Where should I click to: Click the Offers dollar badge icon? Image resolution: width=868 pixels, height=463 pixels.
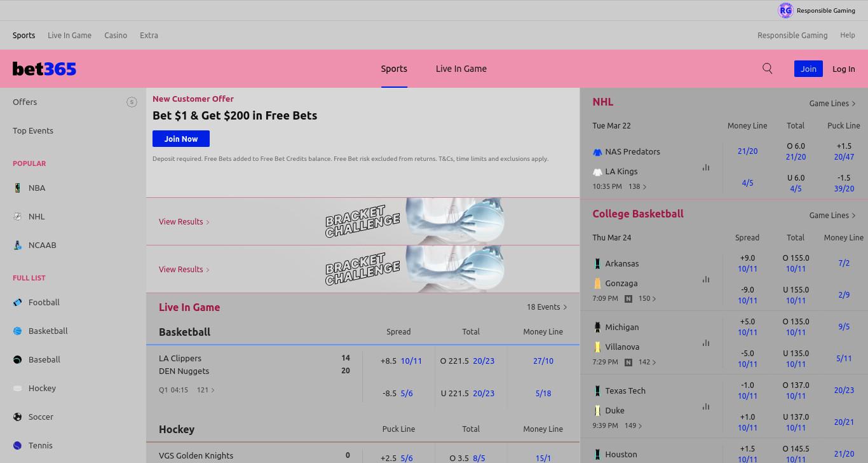pos(132,102)
